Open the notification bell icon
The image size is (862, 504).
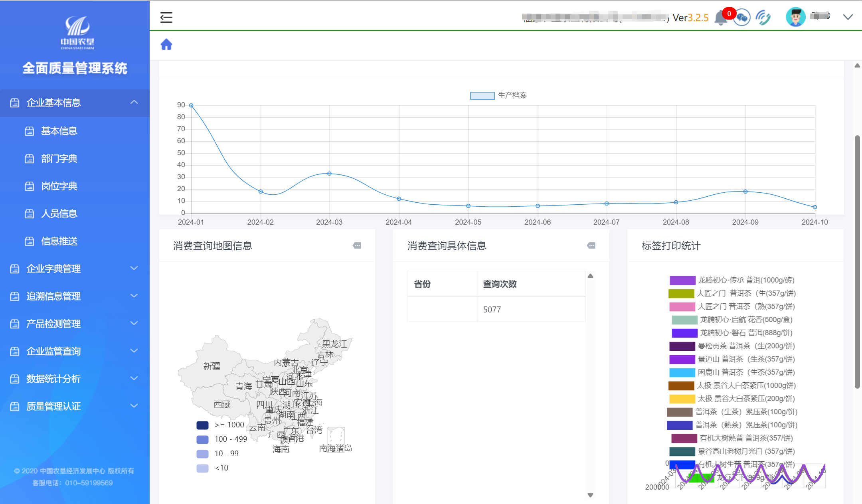720,18
